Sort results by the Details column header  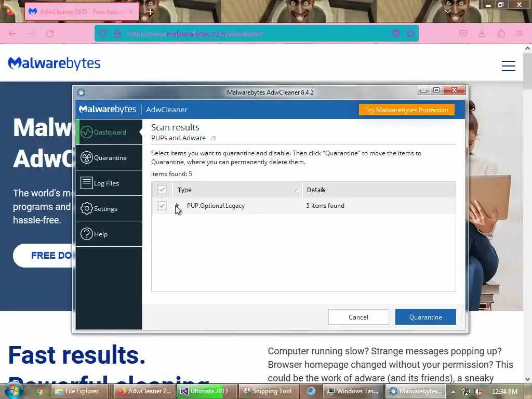379,190
